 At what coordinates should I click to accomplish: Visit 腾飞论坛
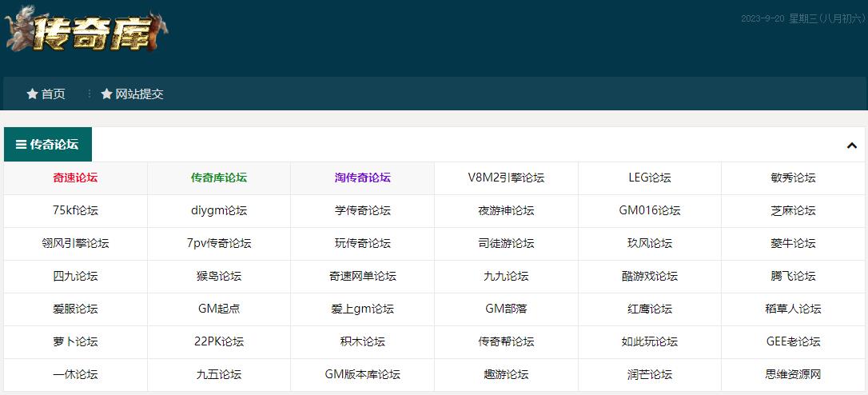click(793, 276)
